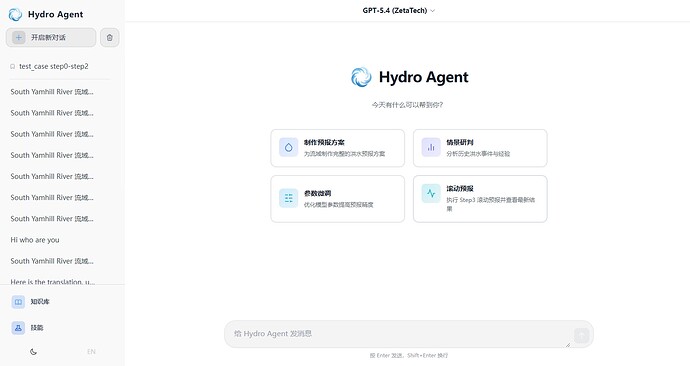Open the 技能 skills flask icon

tap(18, 328)
